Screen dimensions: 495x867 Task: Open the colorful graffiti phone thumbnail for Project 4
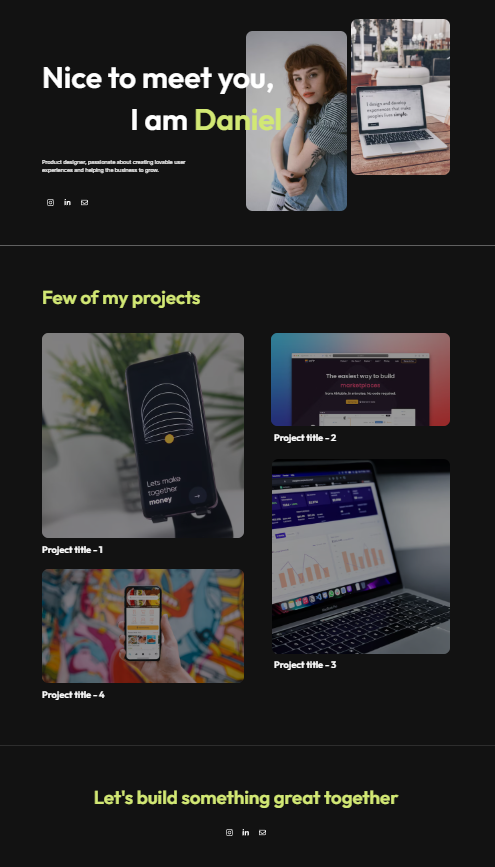(x=143, y=626)
